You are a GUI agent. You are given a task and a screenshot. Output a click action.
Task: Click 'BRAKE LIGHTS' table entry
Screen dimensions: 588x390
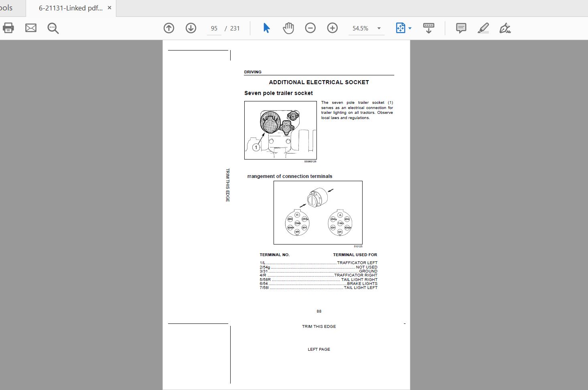click(x=362, y=284)
